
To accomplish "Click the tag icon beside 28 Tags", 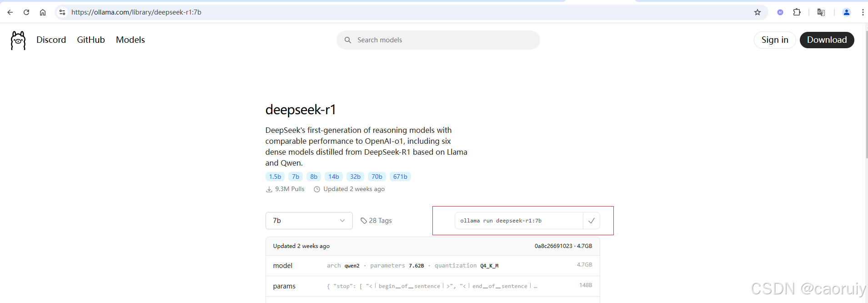I will point(364,221).
